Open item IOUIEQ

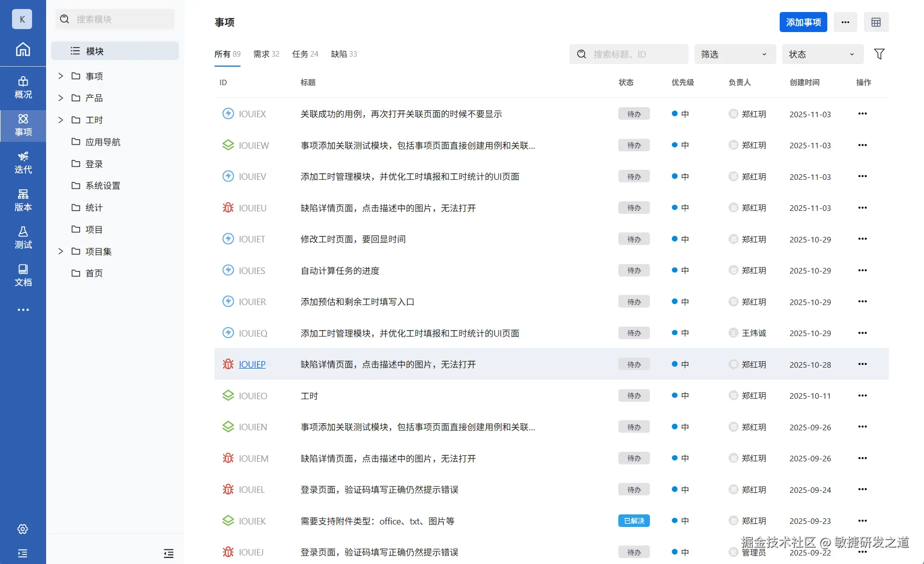[253, 333]
